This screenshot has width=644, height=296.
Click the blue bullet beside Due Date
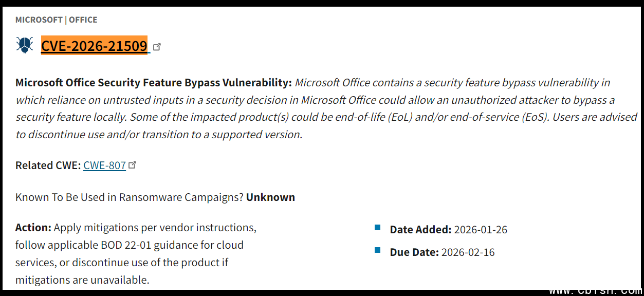pyautogui.click(x=378, y=250)
